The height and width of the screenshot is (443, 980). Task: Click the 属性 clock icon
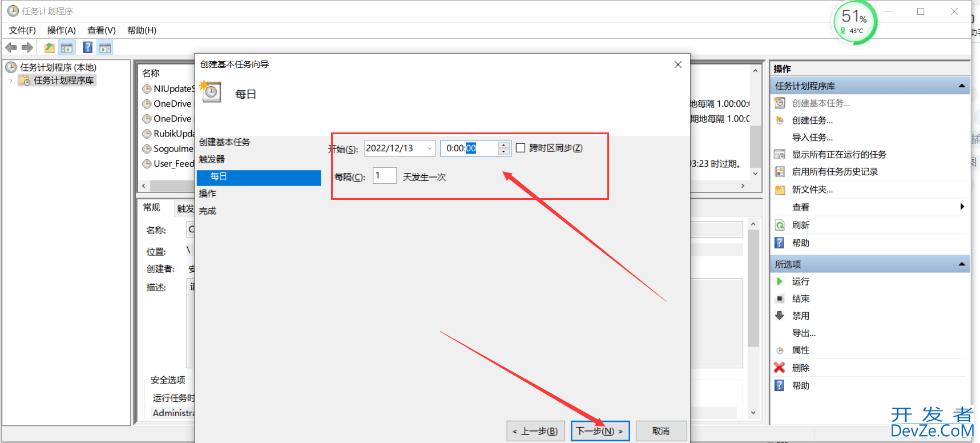tap(780, 350)
